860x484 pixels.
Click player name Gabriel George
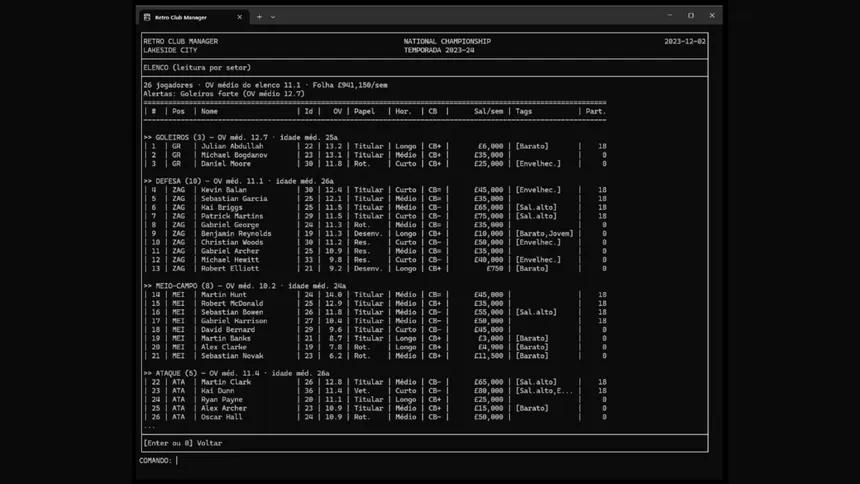(230, 225)
